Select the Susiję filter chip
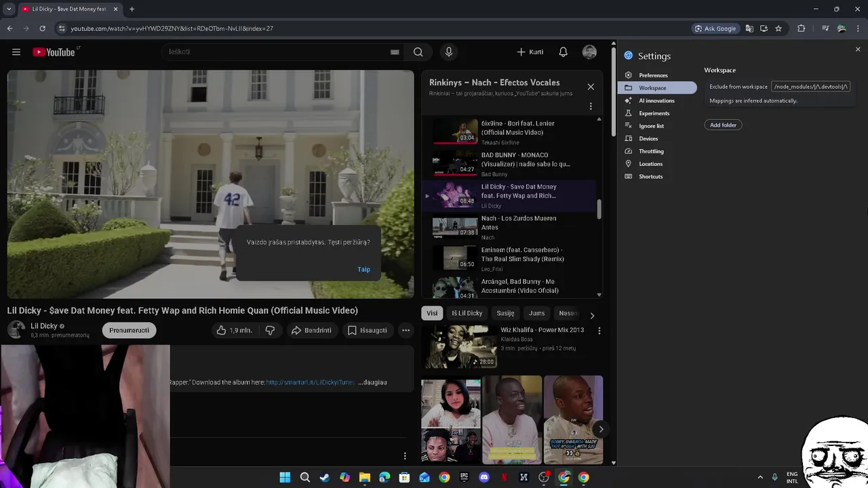Image resolution: width=868 pixels, height=488 pixels. (505, 313)
